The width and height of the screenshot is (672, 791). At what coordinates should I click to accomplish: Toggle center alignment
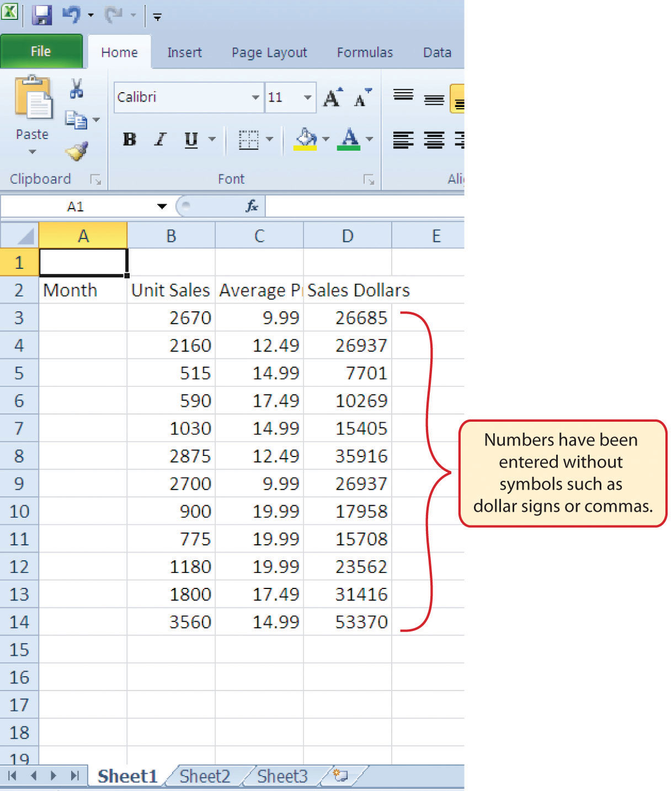(x=434, y=140)
